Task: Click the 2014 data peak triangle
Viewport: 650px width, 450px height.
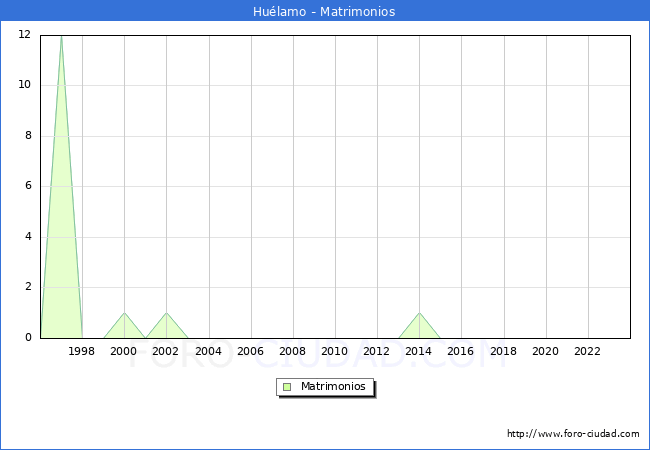Action: click(x=419, y=326)
